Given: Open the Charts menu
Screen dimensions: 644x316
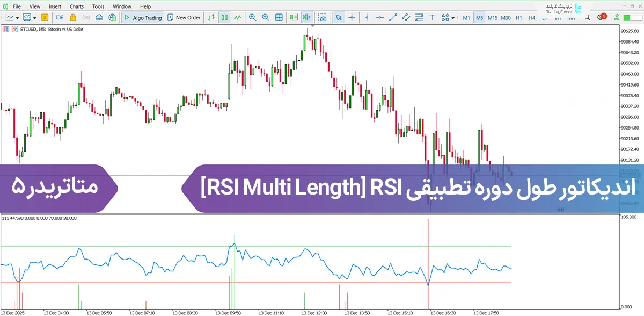Looking at the screenshot, I should click(76, 6).
